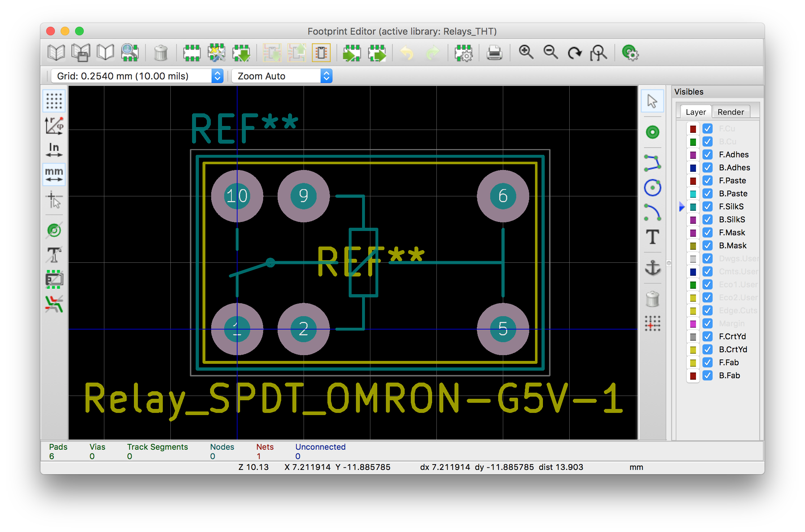This screenshot has height=532, width=805.
Task: Click the F.CrtYd layer name
Action: [x=732, y=336]
